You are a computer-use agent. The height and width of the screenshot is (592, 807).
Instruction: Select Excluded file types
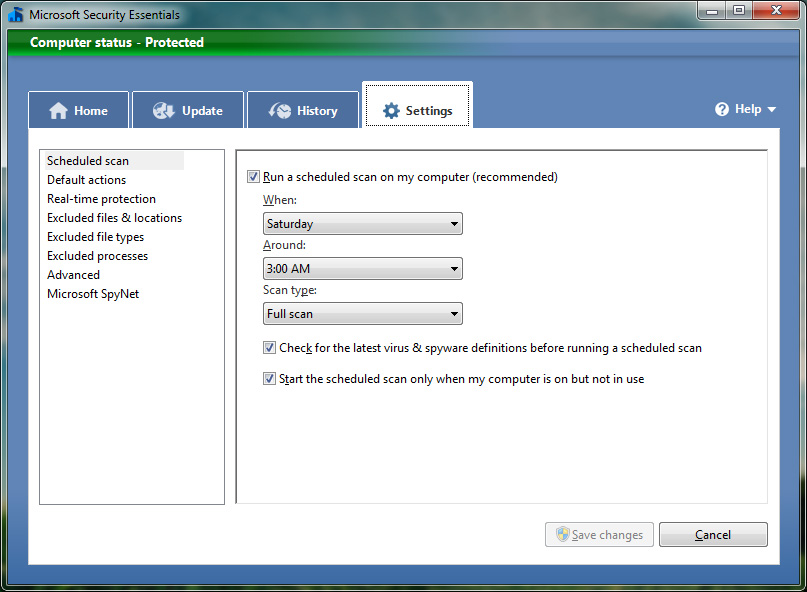95,237
